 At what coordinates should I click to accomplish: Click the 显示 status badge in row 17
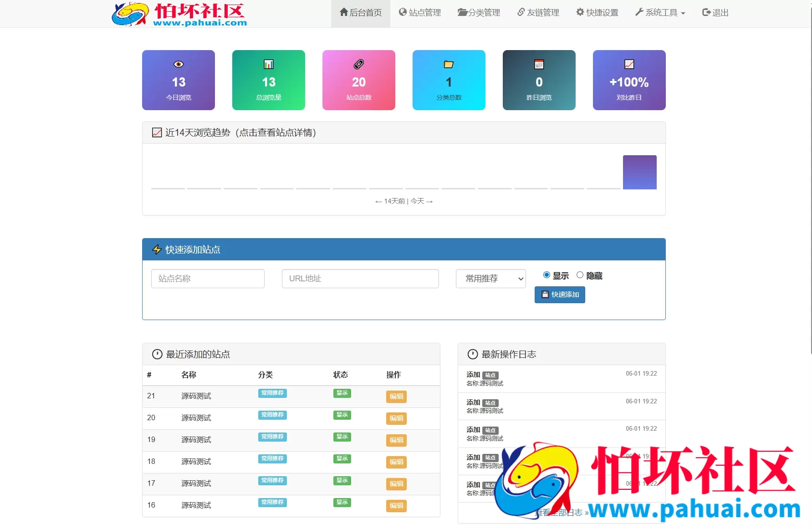click(342, 480)
